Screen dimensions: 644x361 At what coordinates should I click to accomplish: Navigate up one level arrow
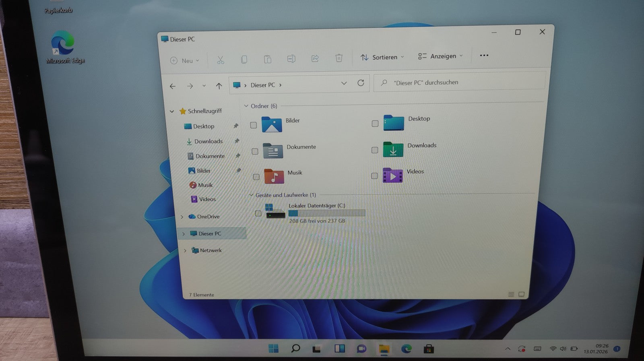(x=219, y=86)
